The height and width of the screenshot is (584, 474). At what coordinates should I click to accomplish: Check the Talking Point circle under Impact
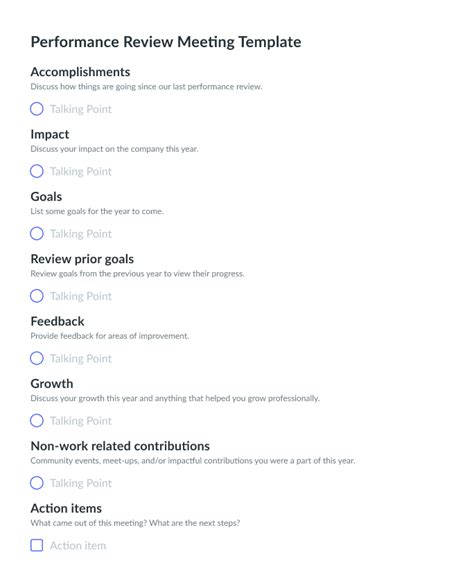pyautogui.click(x=36, y=171)
